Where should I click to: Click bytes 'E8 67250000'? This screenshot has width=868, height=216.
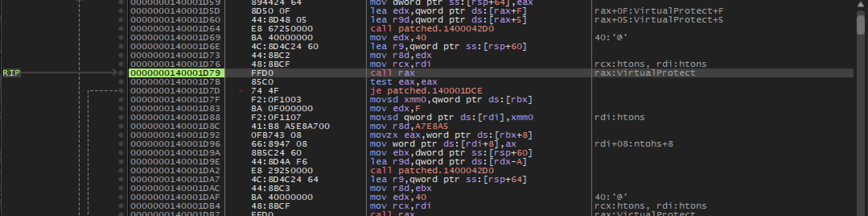pos(282,29)
